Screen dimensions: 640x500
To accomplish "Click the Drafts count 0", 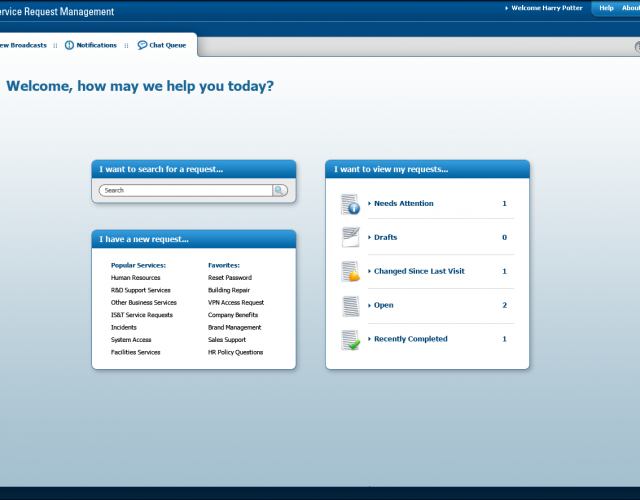I will [504, 237].
